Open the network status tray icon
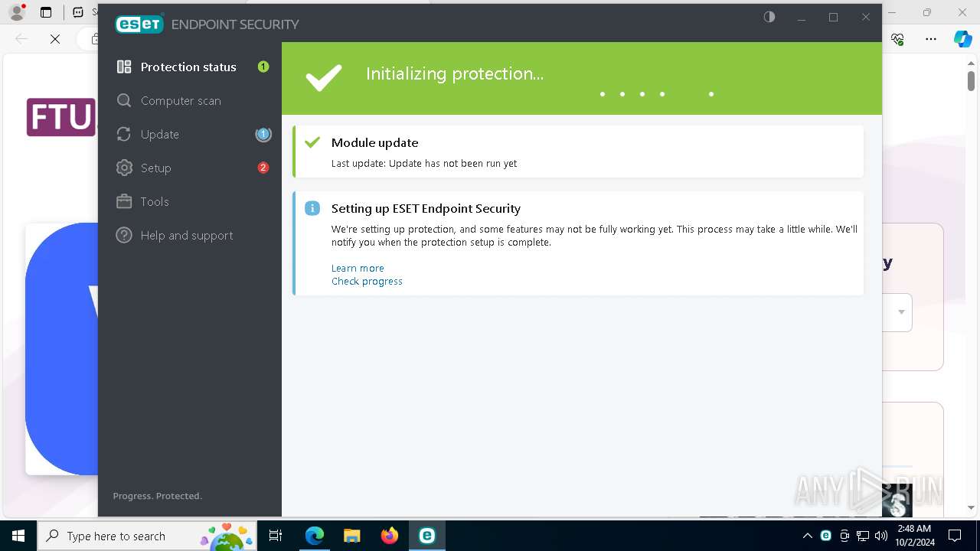The image size is (980, 551). (x=862, y=536)
